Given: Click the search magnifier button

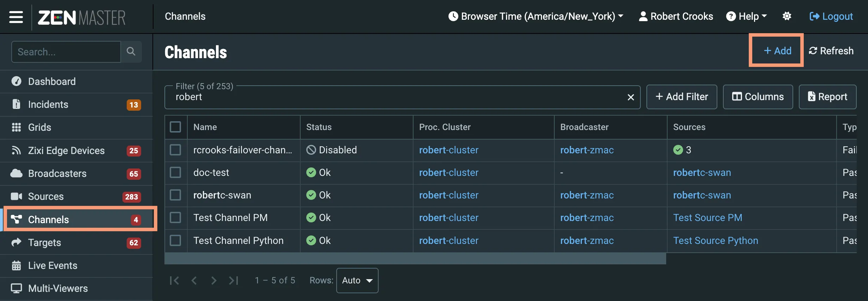Looking at the screenshot, I should [x=131, y=51].
